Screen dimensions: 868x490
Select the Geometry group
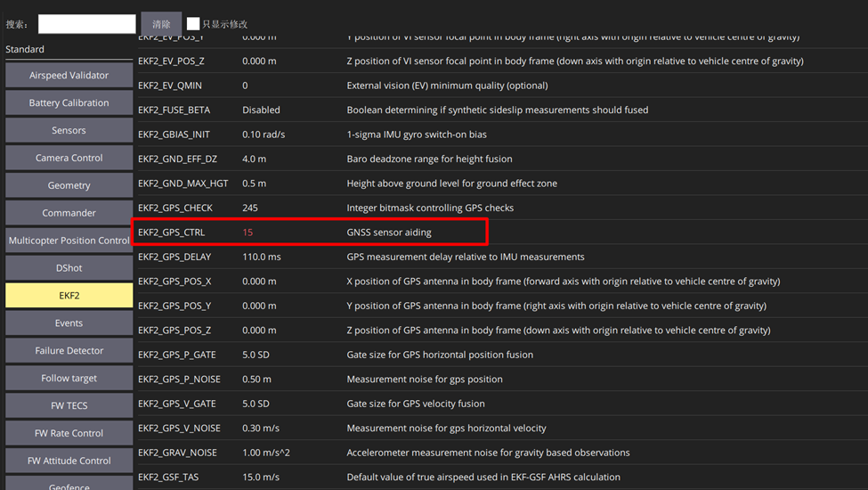click(69, 186)
